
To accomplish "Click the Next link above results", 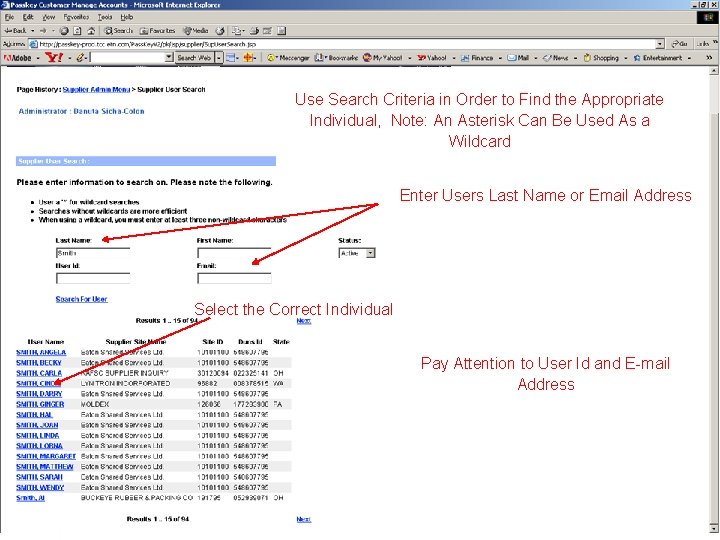I will point(304,321).
